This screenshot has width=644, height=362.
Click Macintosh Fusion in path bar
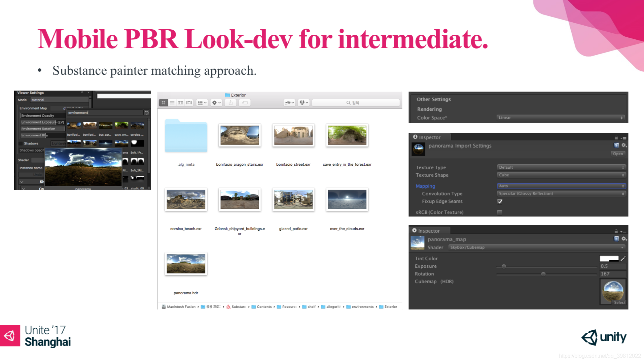pyautogui.click(x=179, y=307)
